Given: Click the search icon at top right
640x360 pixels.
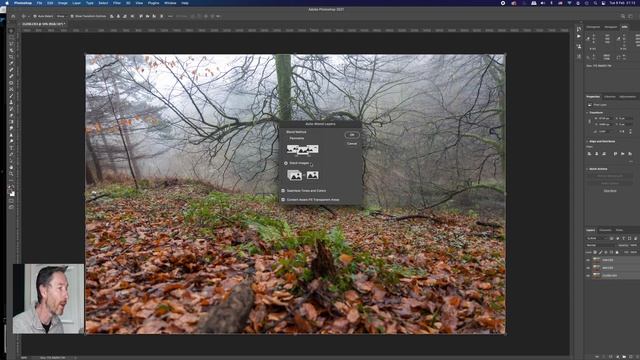Looking at the screenshot, I should (x=623, y=16).
